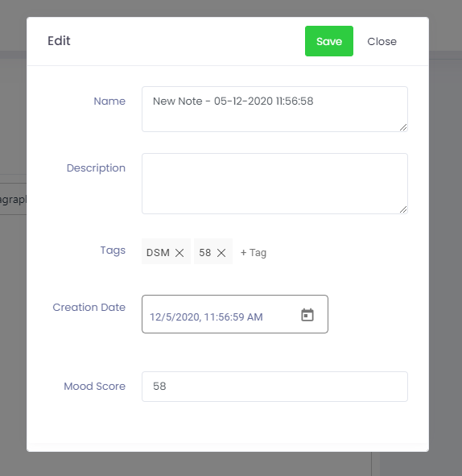Save the note edits

click(x=329, y=41)
